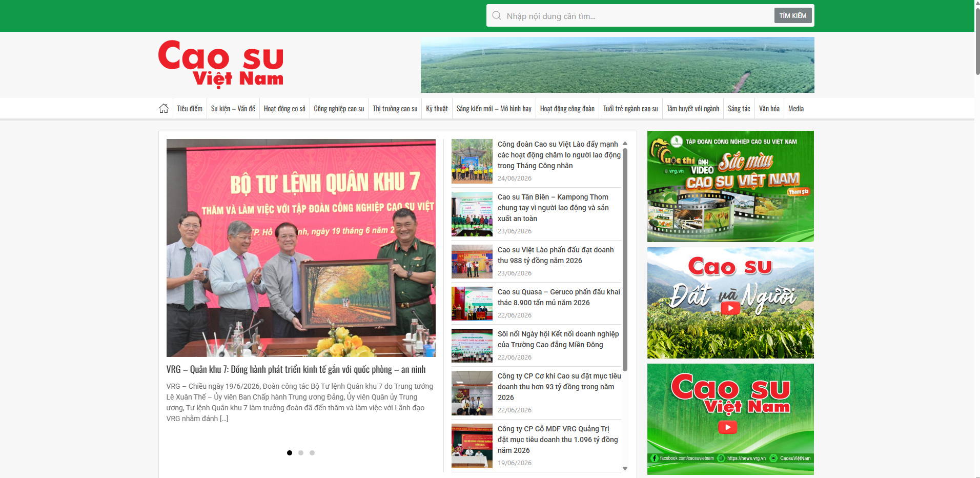Click thumbnail of Gỗ MDF Quảng Trị article
The width and height of the screenshot is (980, 478).
472,446
